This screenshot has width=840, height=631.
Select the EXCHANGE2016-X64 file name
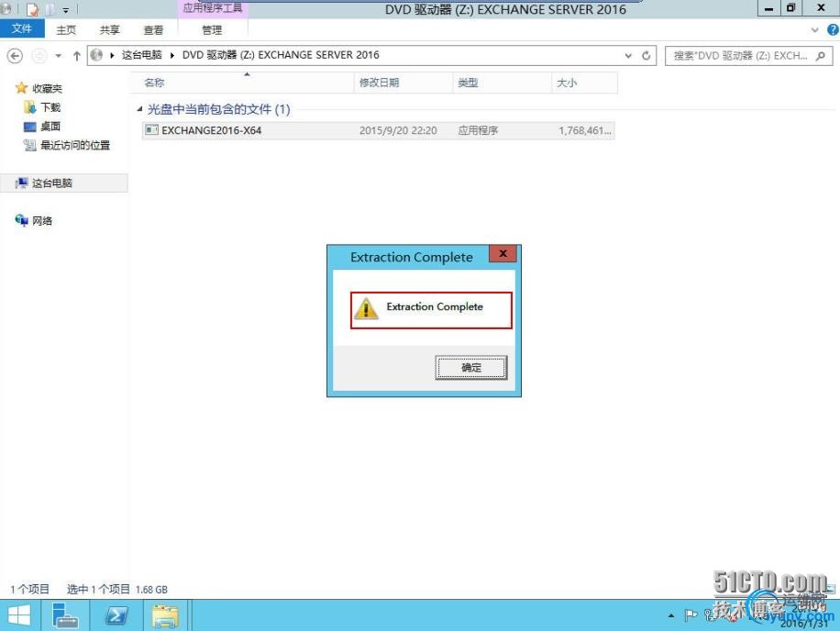pos(212,130)
